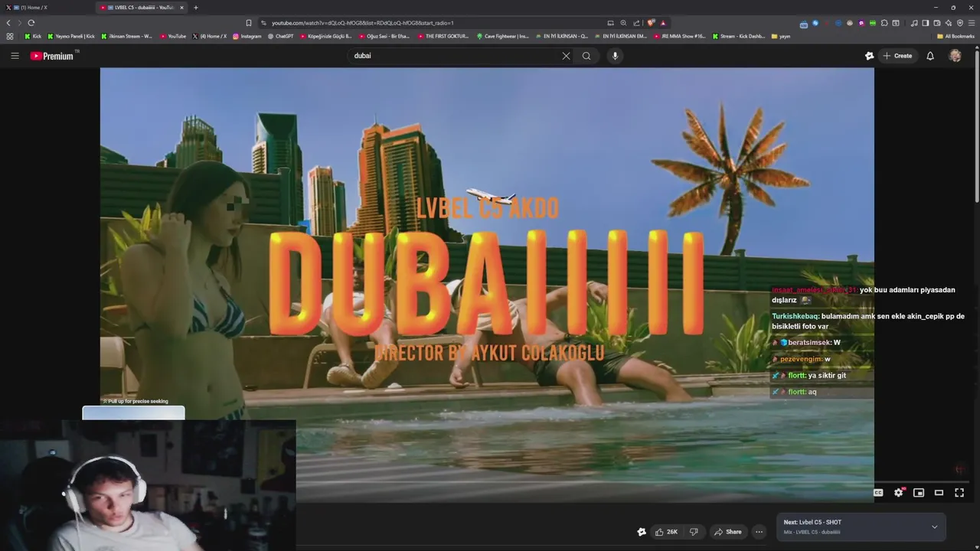Dislike the video
This screenshot has height=551, width=980.
[694, 532]
